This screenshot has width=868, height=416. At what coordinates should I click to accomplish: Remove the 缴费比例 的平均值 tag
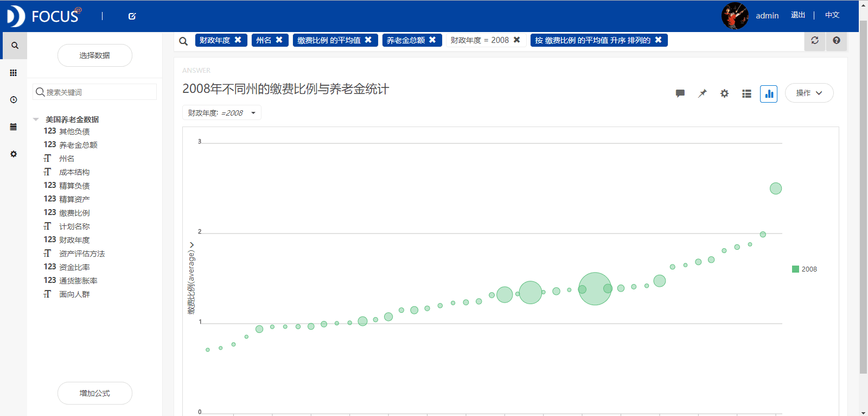[x=368, y=40]
